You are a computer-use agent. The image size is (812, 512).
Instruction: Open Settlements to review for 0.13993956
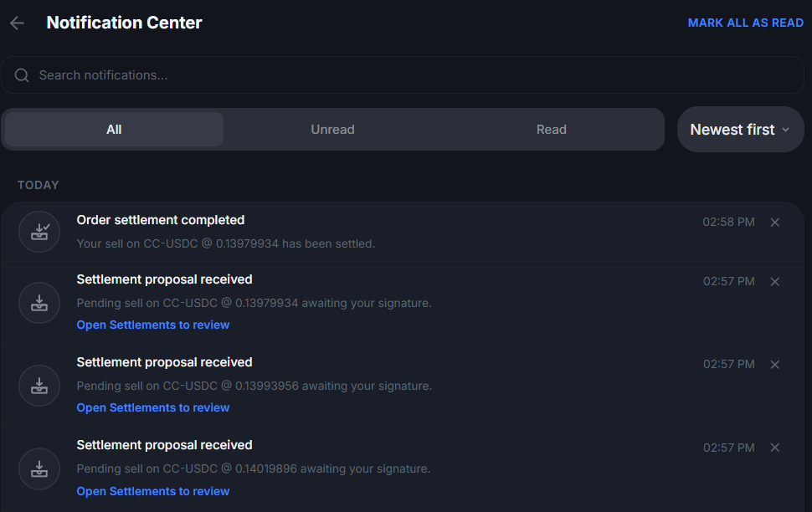pyautogui.click(x=152, y=407)
